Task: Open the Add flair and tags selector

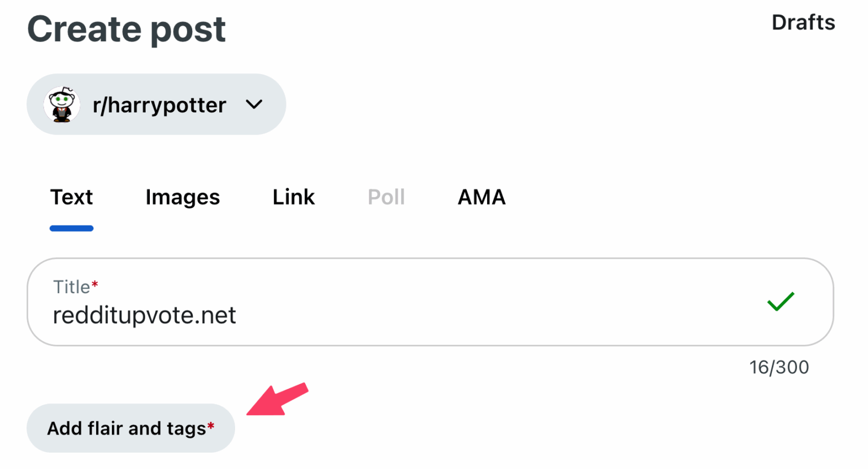Action: click(x=131, y=428)
